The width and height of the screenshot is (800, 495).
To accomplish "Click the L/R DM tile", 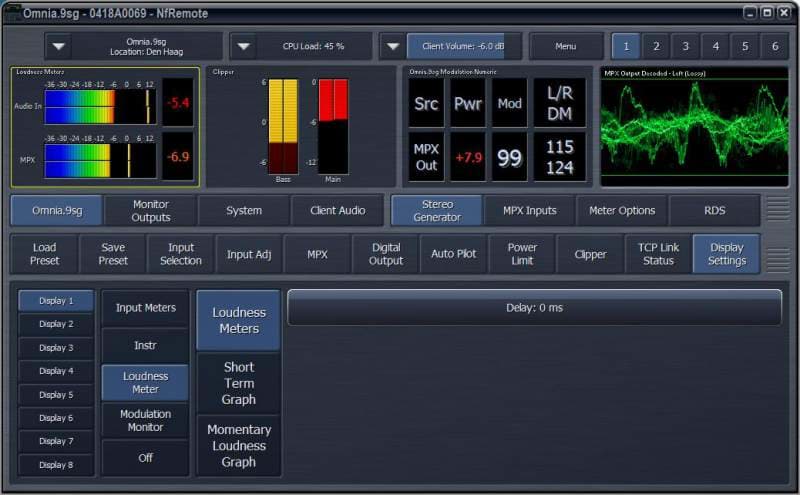I will pyautogui.click(x=560, y=104).
